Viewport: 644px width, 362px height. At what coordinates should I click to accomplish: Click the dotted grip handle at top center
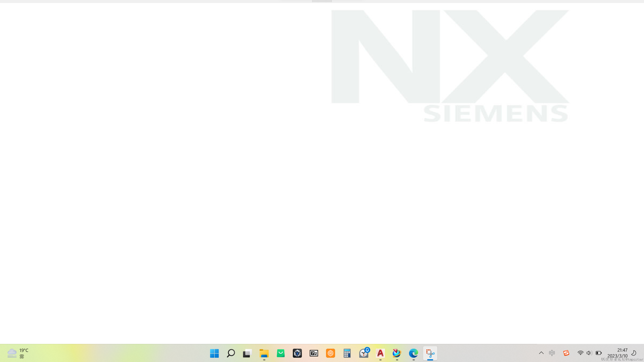(x=322, y=1)
